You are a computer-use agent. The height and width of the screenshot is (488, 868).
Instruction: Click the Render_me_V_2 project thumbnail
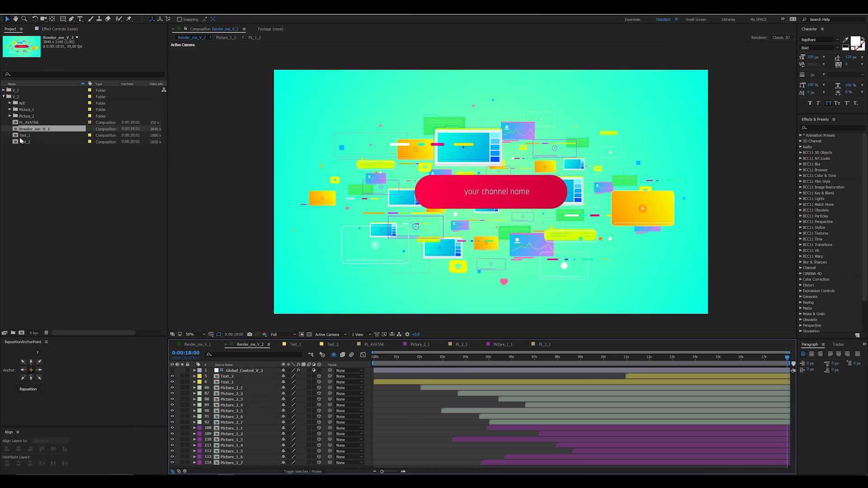pos(21,46)
